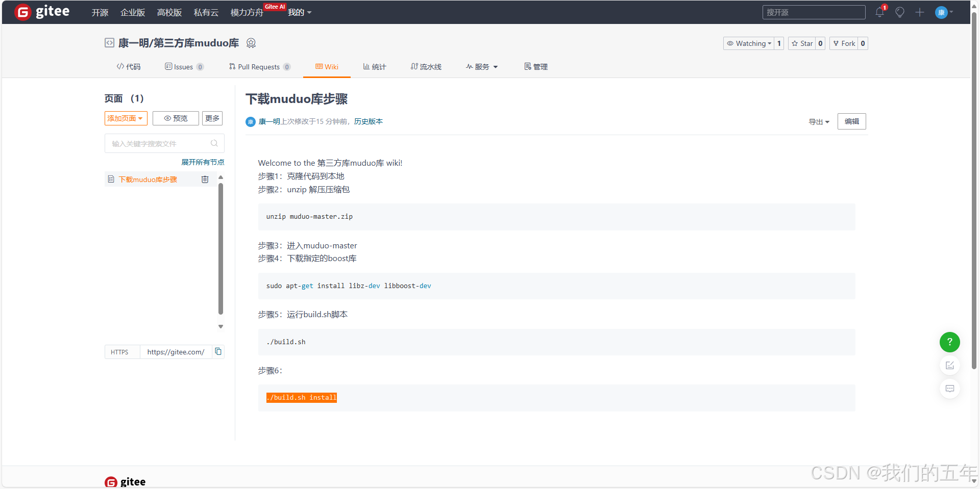The height and width of the screenshot is (489, 980).
Task: Click the 预览 preview eye button
Action: [x=176, y=118]
